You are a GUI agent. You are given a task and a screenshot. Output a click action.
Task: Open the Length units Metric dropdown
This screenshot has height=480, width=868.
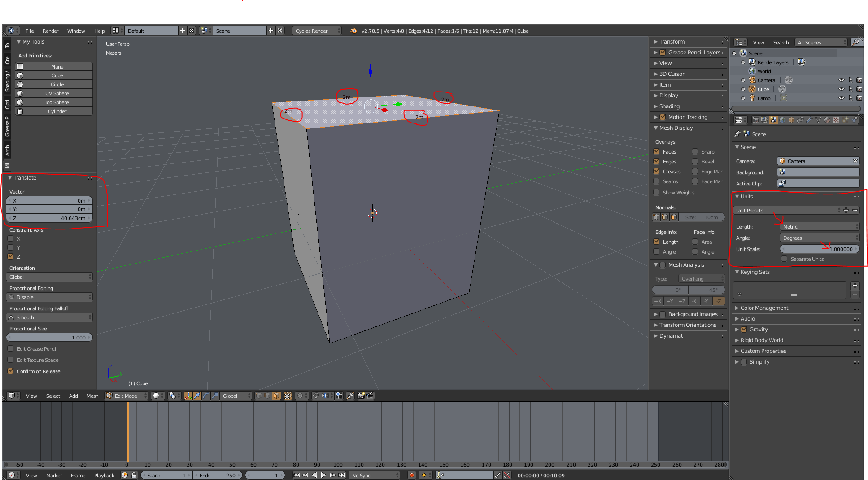tap(820, 226)
